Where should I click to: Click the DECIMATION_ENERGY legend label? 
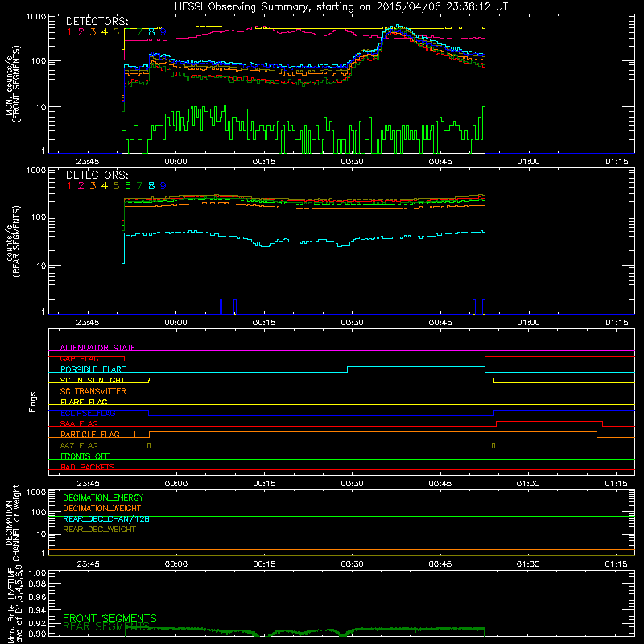point(103,497)
